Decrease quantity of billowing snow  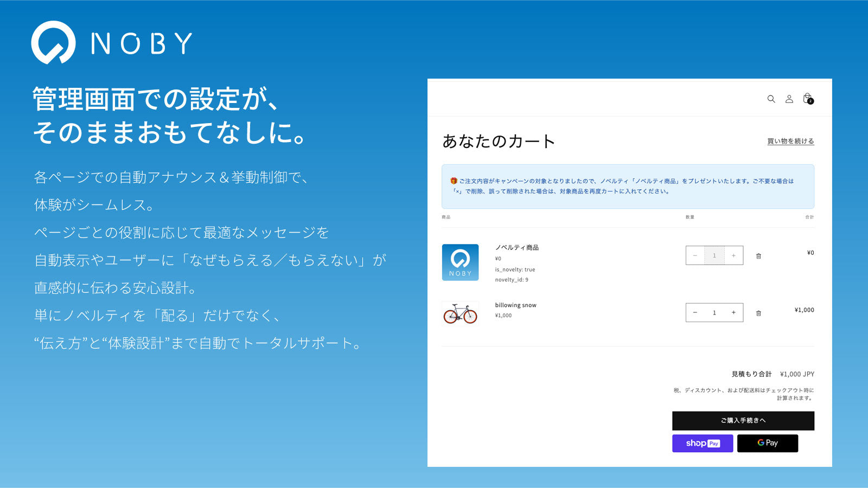[x=695, y=312]
